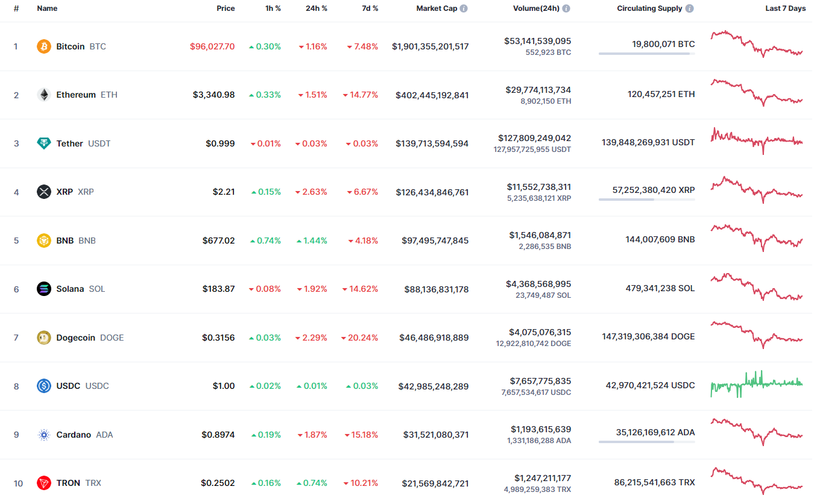
Task: Click the Solana logo icon
Action: (44, 289)
